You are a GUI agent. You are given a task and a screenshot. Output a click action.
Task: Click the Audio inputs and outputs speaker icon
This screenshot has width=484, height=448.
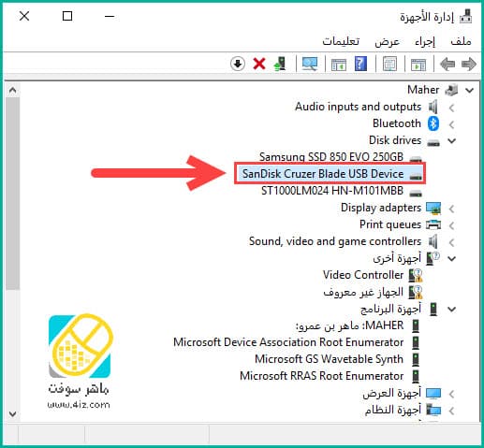[x=433, y=107]
